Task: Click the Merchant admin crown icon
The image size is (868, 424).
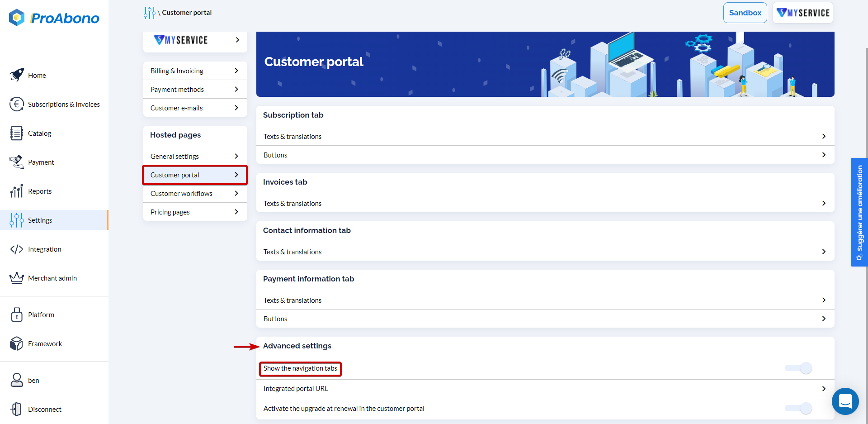Action: [x=17, y=278]
